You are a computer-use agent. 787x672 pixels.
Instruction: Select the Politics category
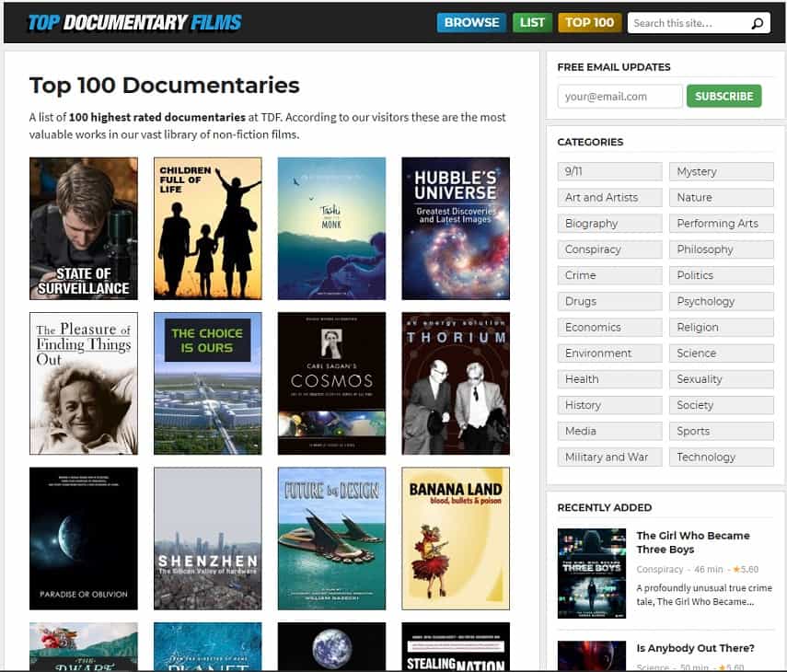(x=722, y=275)
